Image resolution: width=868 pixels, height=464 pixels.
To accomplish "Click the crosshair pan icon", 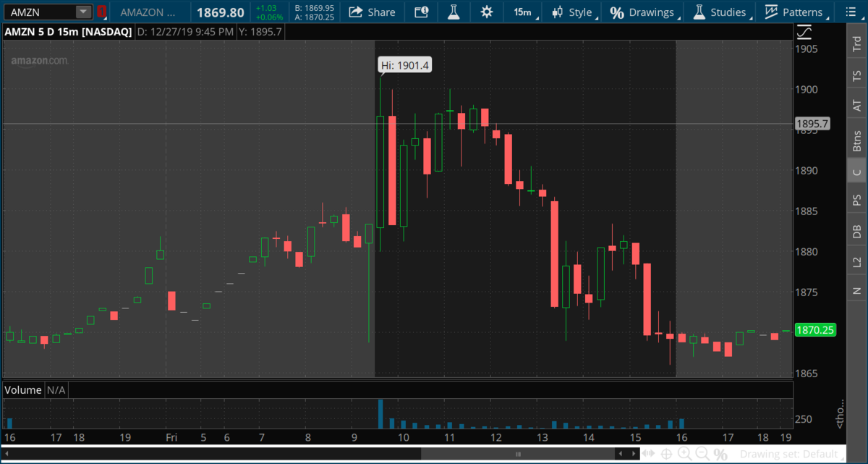I will [666, 454].
